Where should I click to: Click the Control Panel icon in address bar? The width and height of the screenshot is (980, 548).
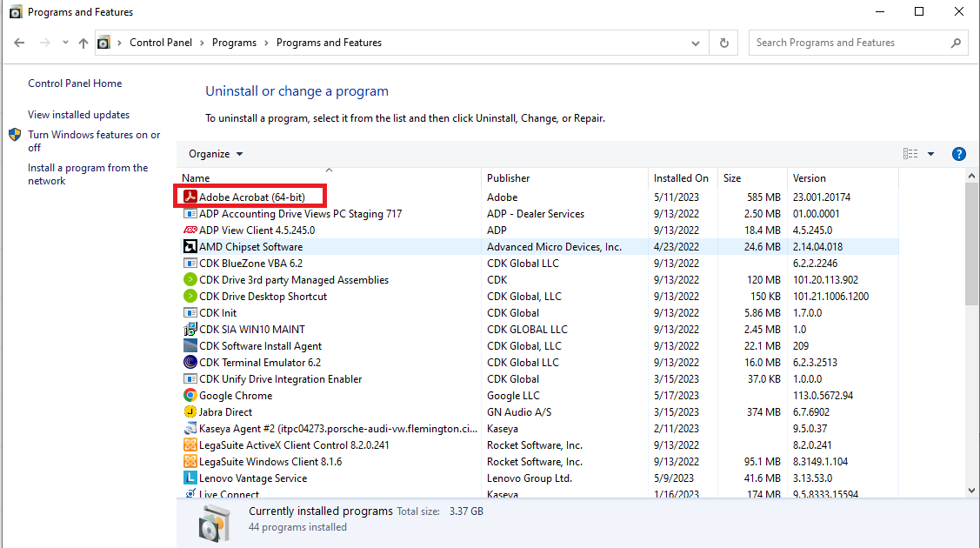point(103,43)
